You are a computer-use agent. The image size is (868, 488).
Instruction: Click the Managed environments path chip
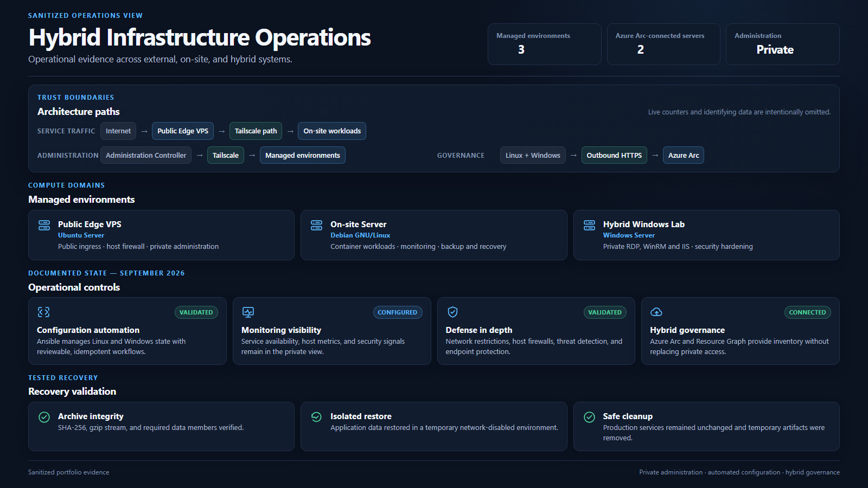303,156
